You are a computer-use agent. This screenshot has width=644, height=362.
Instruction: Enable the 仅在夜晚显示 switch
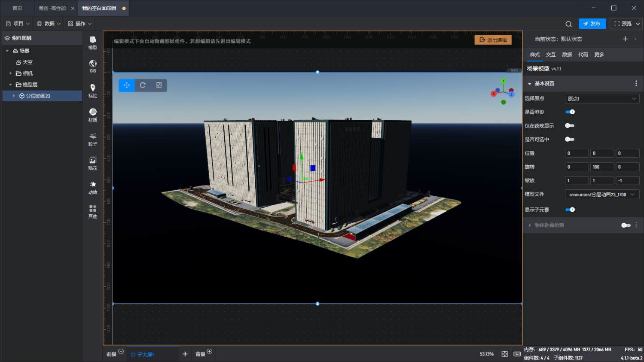point(570,126)
